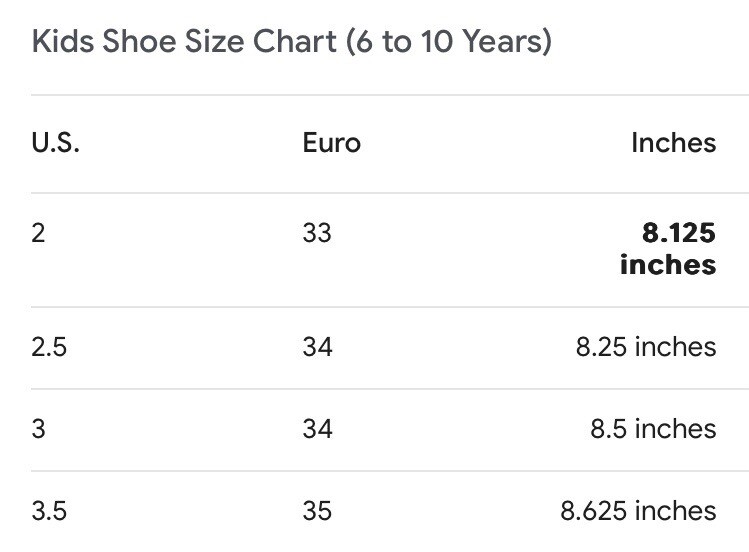The image size is (749, 552).
Task: Click the bold 8.125 inches value
Action: click(x=668, y=248)
